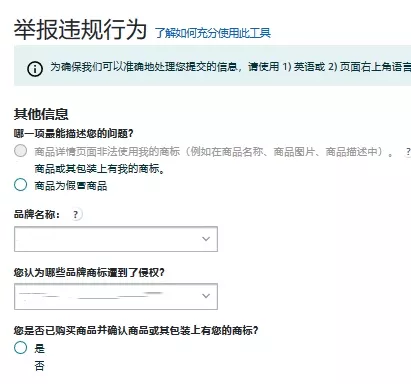Expand the 您认为哪些品牌商标遭到了侵权 dropdown
The image size is (411, 384).
[116, 296]
